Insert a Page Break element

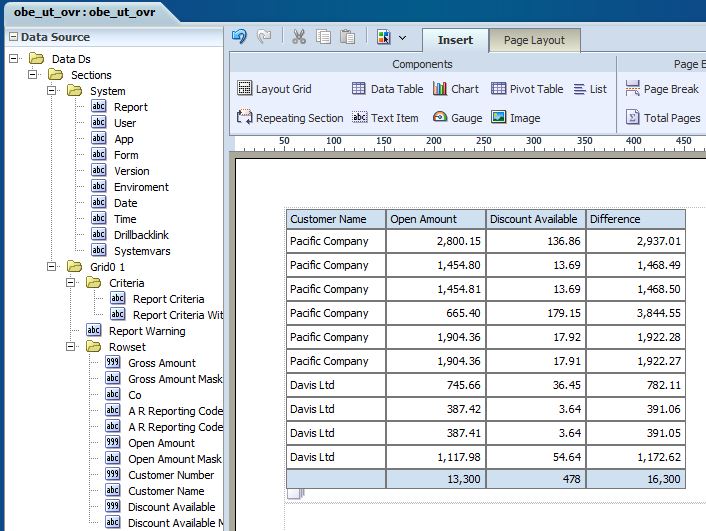662,89
